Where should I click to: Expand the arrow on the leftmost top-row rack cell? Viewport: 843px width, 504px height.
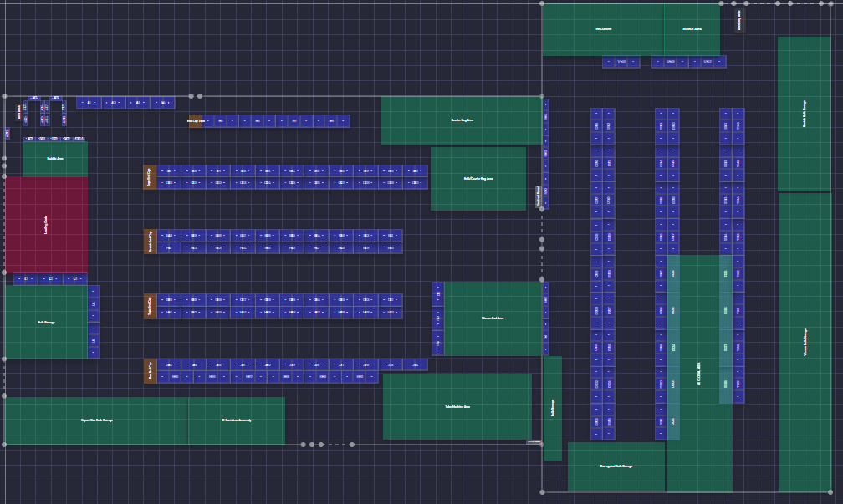click(84, 103)
